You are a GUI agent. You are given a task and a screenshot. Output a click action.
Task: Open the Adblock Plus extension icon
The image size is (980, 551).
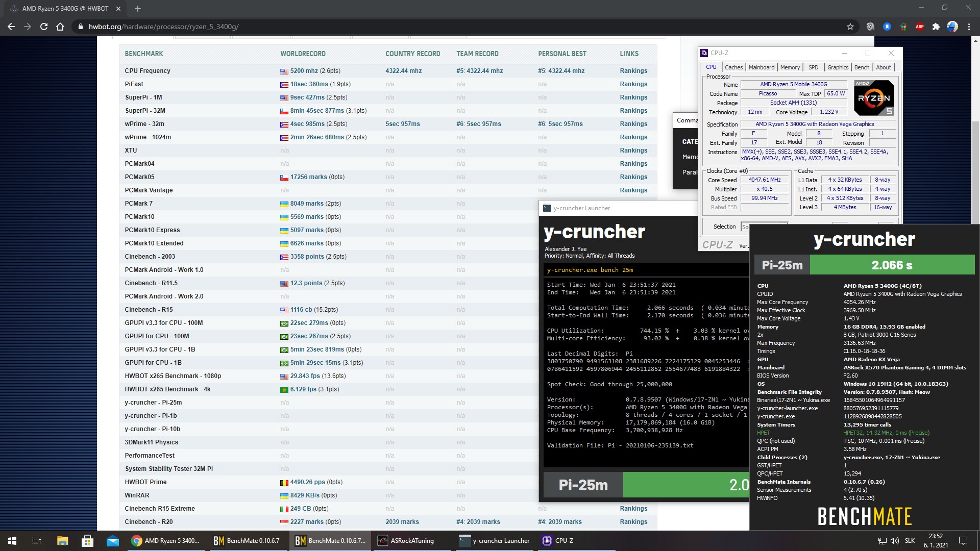[x=920, y=27]
